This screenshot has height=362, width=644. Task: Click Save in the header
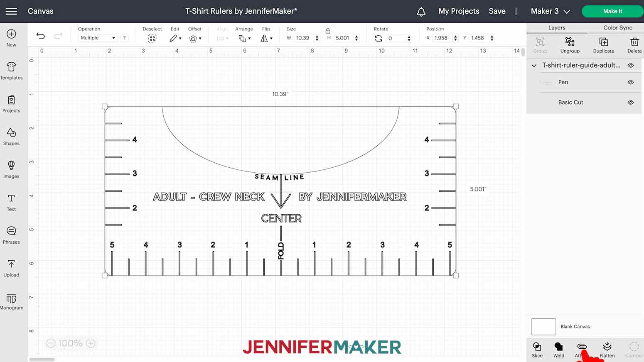(497, 11)
